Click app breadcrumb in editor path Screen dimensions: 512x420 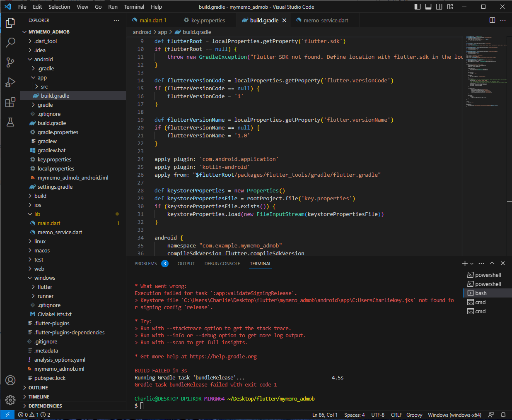162,32
